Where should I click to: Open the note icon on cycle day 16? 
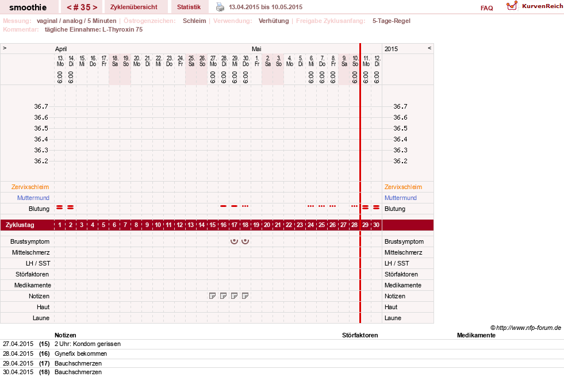[x=224, y=296]
